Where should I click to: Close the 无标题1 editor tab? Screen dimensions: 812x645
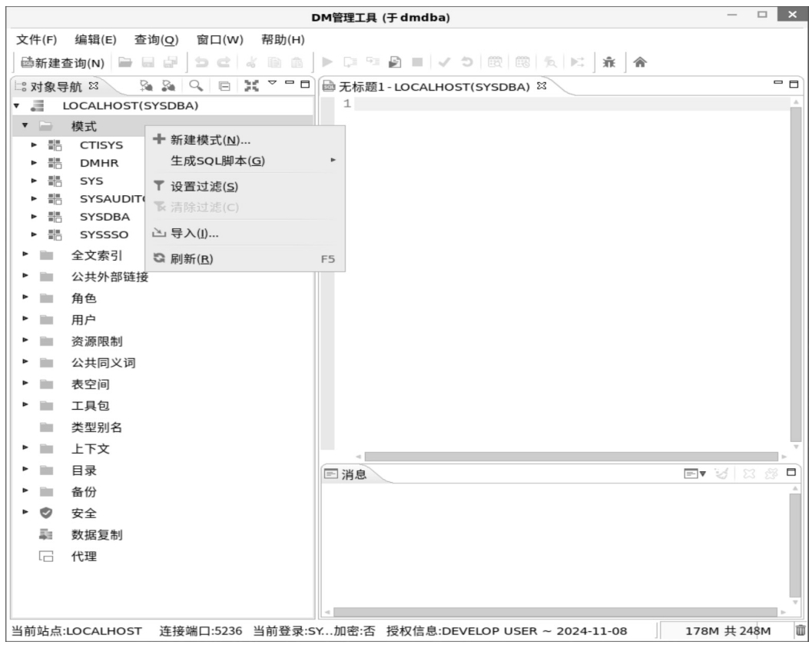[x=541, y=85]
